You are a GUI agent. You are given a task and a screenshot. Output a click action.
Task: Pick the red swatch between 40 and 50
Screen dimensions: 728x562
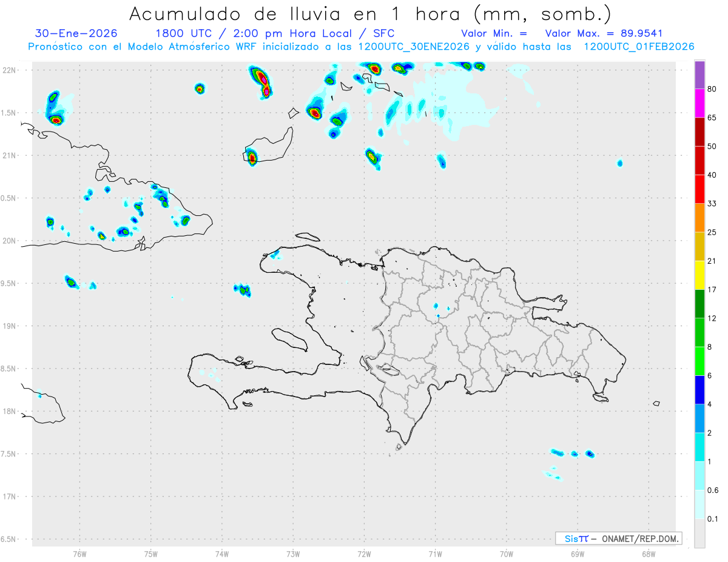point(699,161)
